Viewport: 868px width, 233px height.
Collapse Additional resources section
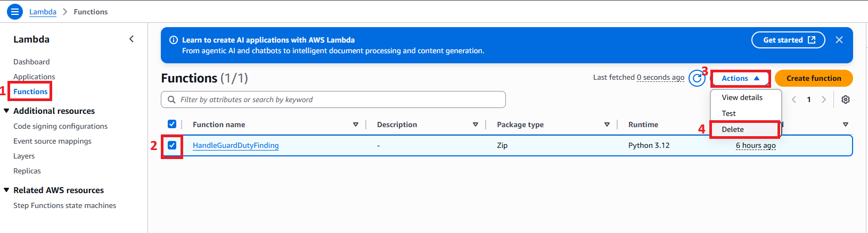(x=6, y=111)
